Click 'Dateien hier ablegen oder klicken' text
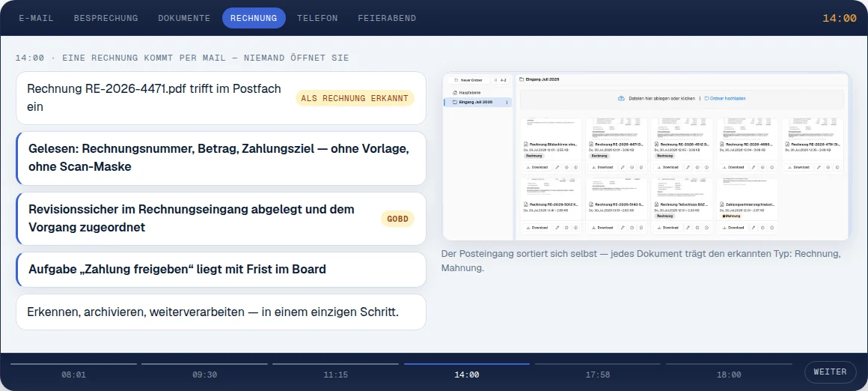This screenshot has height=391, width=868. pos(661,98)
